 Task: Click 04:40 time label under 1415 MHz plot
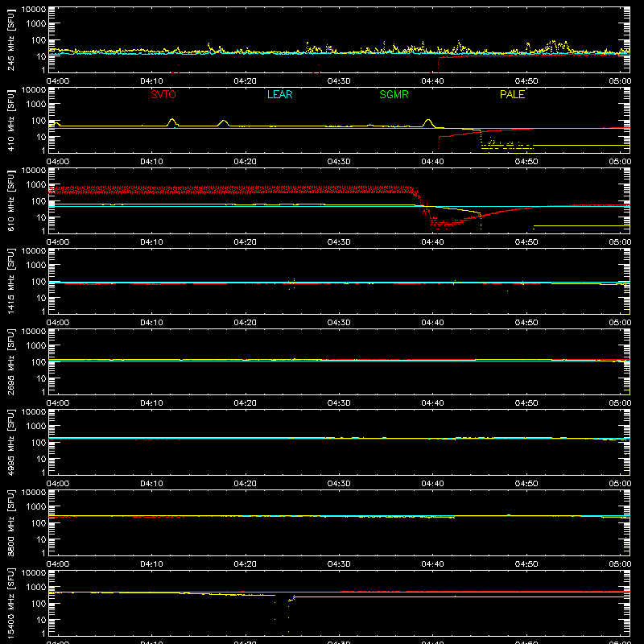pyautogui.click(x=432, y=323)
